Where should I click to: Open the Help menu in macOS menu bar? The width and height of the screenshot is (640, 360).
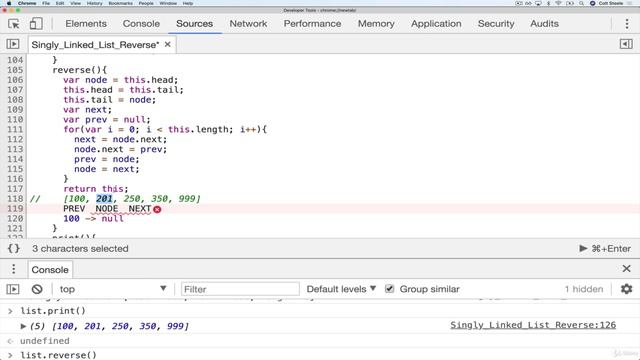pyautogui.click(x=188, y=3)
